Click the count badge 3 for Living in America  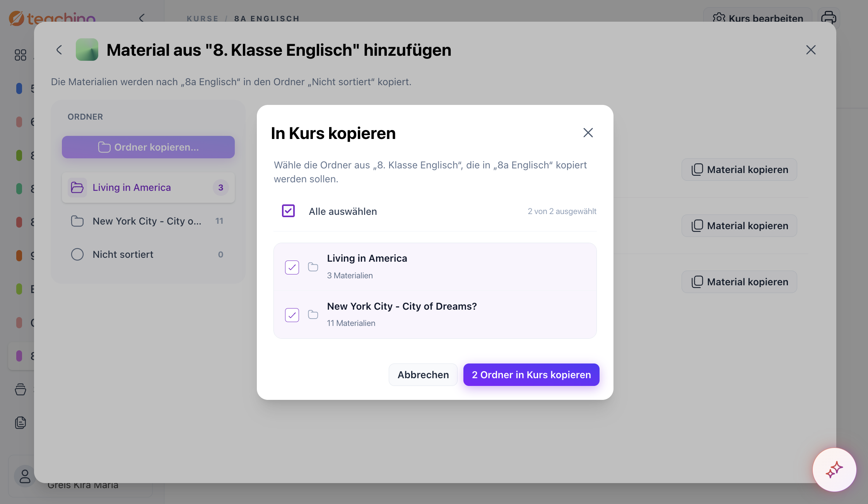221,188
